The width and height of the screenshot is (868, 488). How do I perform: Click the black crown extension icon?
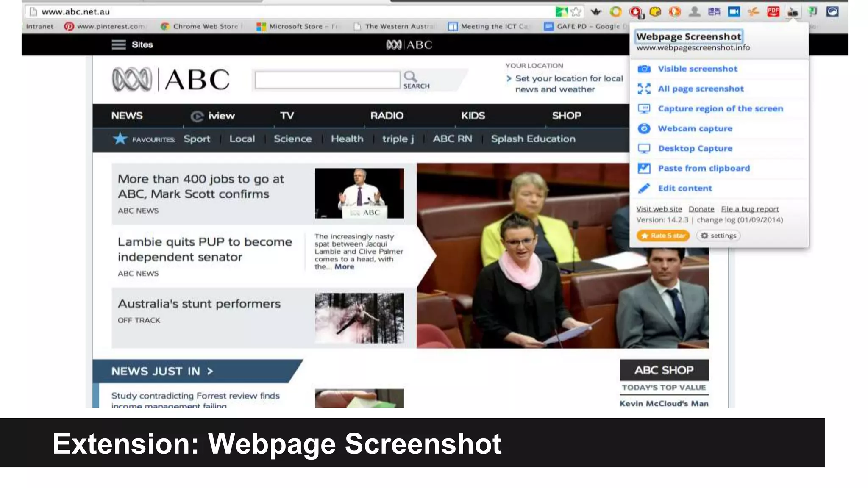click(596, 11)
